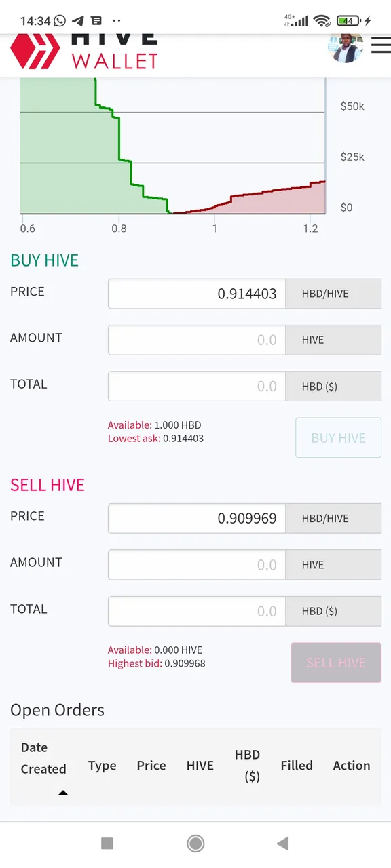Click the Sell Hive price field
The image size is (391, 868).
pos(197,518)
